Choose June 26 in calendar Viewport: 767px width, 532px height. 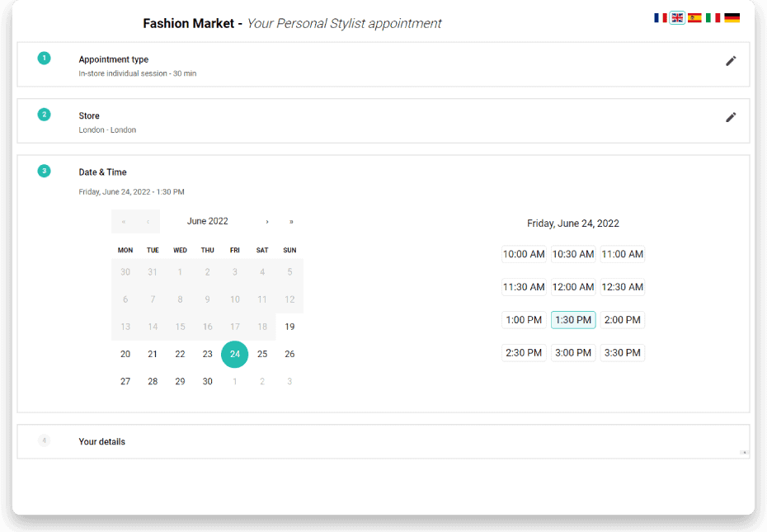pos(289,354)
